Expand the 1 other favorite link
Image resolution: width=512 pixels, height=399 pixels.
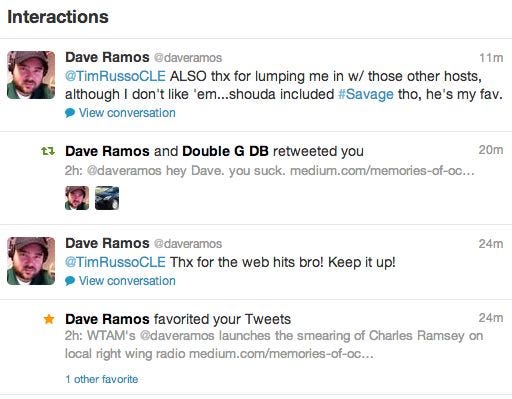[102, 379]
